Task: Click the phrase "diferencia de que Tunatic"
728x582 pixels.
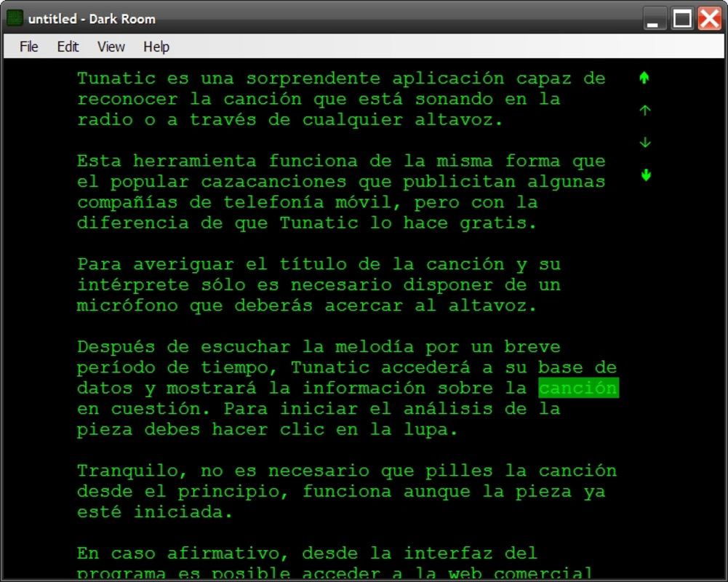Action: [x=217, y=223]
